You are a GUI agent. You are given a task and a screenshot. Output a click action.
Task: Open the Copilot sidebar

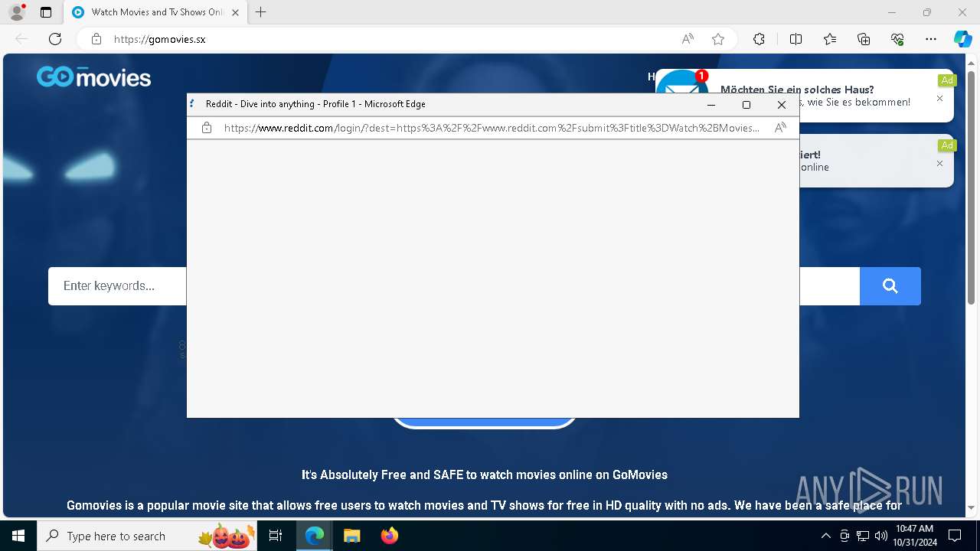point(962,39)
